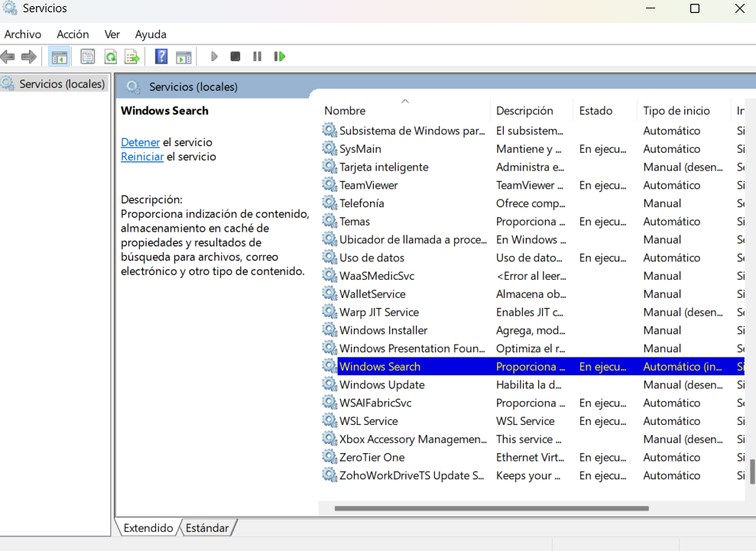Click the "Administra e..." description cell
This screenshot has height=551, width=756.
click(530, 167)
